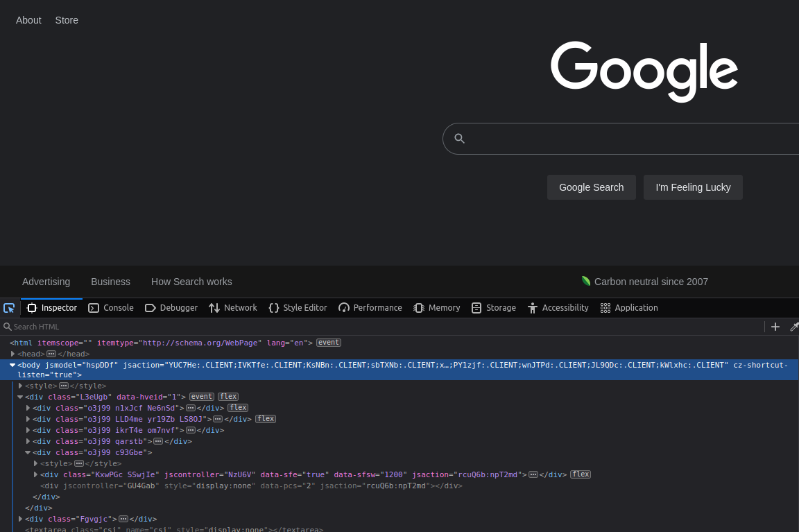799x532 pixels.
Task: Activate the element picker icon
Action: coord(9,308)
